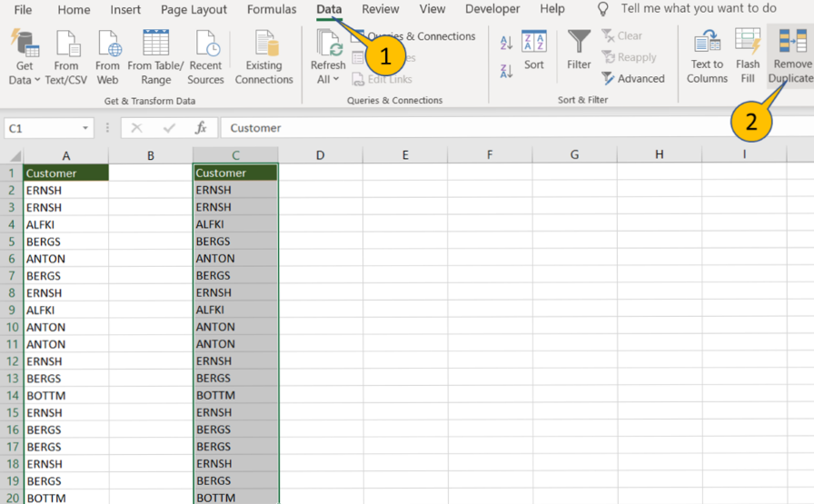Image resolution: width=814 pixels, height=504 pixels.
Task: Click the Sort Z to A icon
Action: tap(506, 70)
